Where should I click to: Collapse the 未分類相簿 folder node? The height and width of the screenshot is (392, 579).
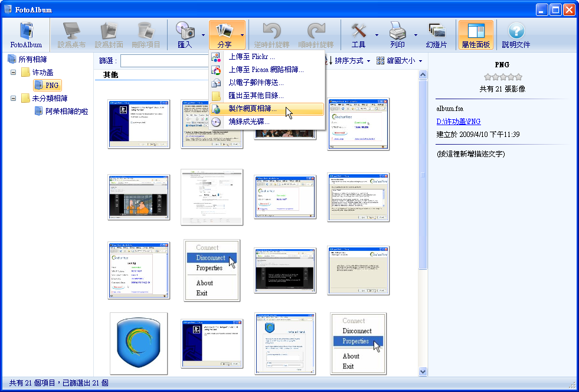click(x=14, y=98)
